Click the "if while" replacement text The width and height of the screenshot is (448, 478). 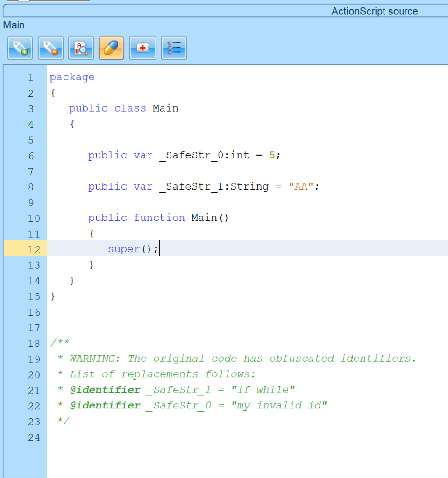pyautogui.click(x=263, y=390)
